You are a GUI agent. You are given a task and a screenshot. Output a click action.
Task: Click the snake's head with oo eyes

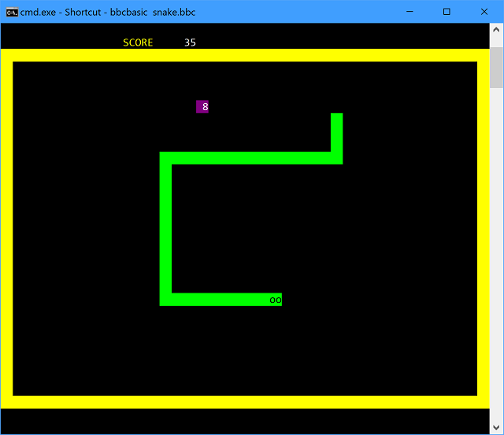tap(276, 300)
